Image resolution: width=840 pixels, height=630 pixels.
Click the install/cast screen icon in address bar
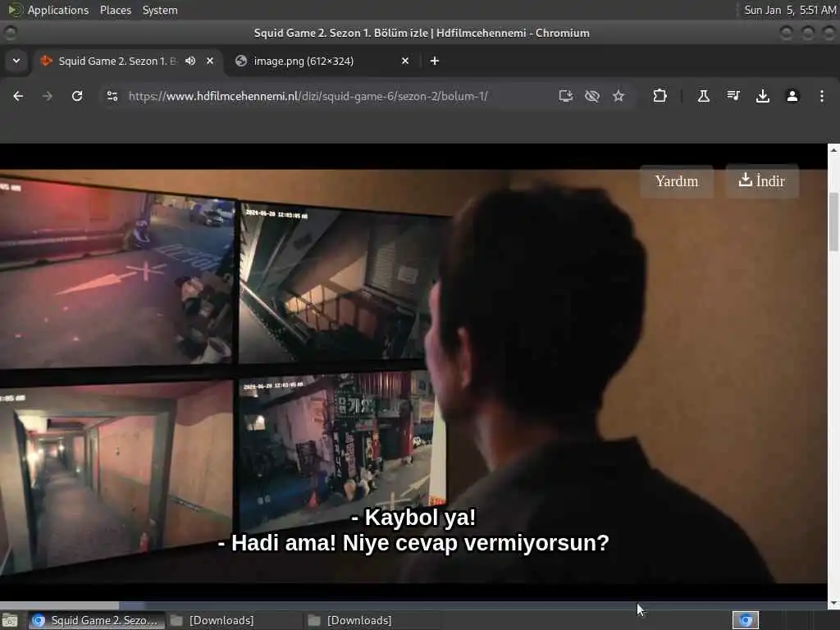(566, 96)
